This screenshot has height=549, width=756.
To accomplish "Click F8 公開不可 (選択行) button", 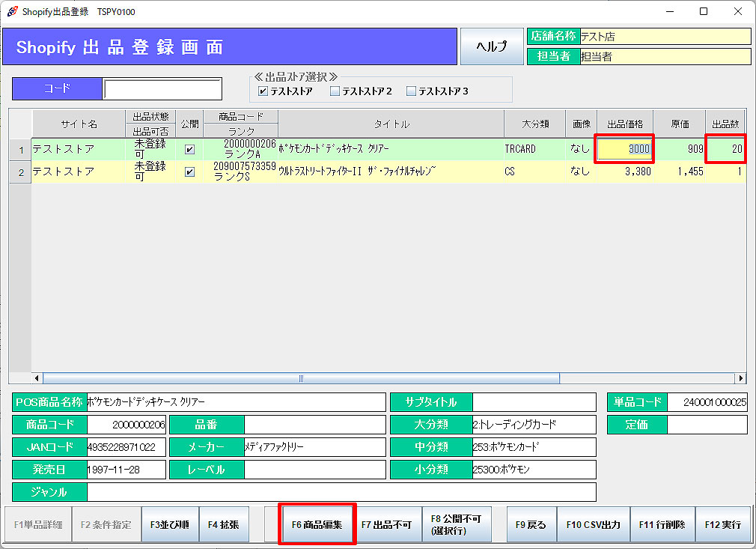I will [456, 524].
